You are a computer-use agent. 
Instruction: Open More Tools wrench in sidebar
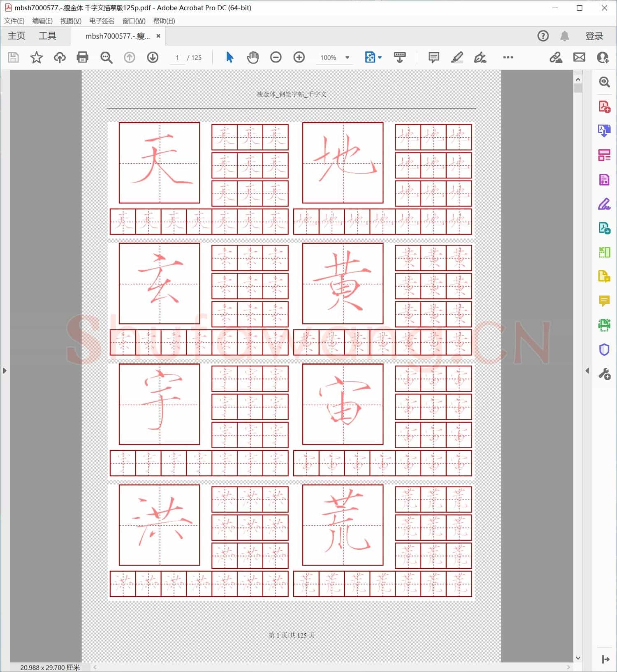[x=604, y=374]
